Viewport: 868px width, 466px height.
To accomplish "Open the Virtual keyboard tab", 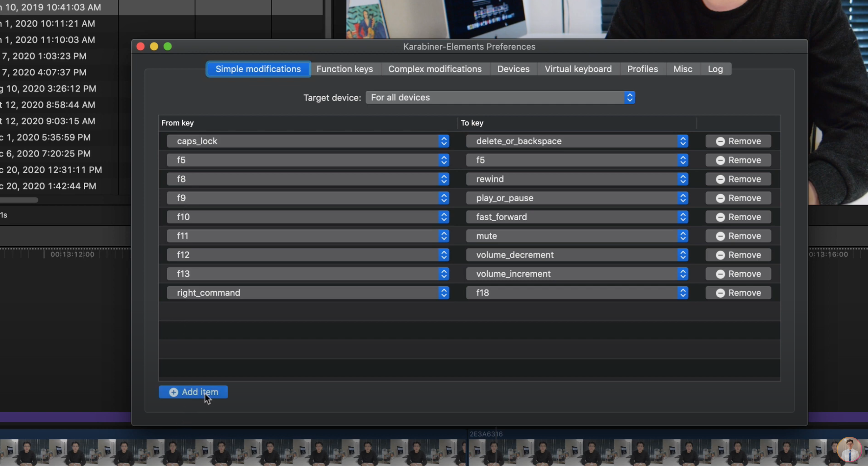I will (x=578, y=69).
